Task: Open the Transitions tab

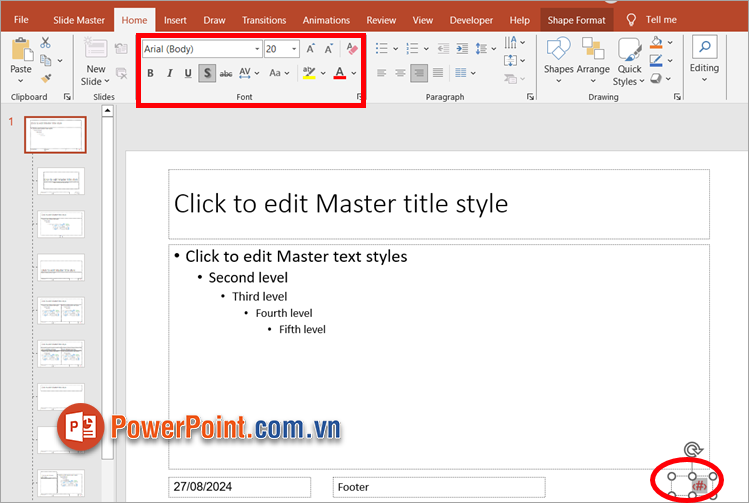Action: pyautogui.click(x=263, y=20)
